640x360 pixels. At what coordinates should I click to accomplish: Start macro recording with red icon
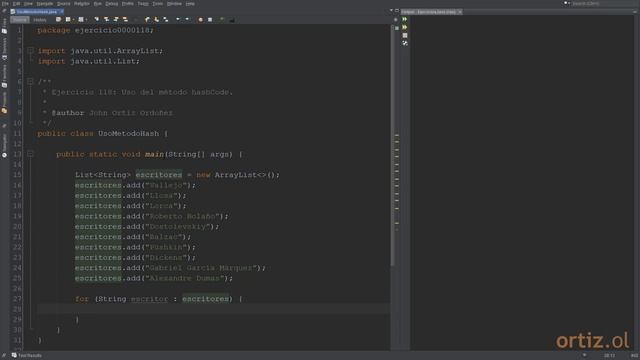(x=200, y=20)
